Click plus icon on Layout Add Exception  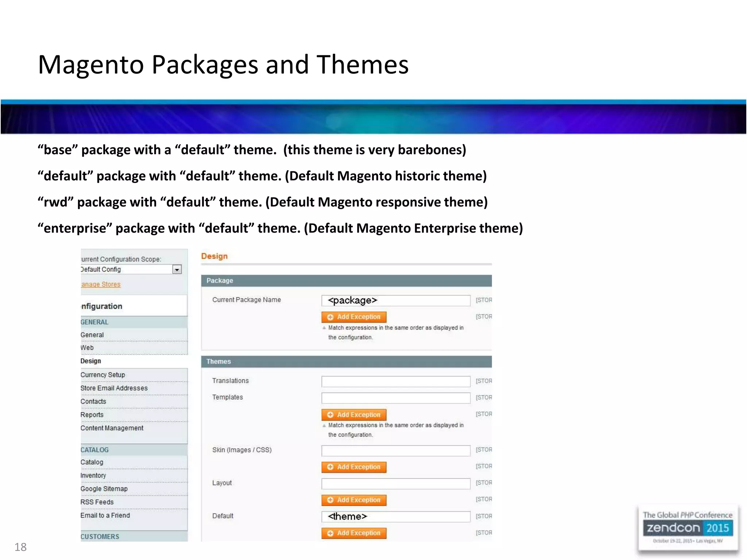click(330, 500)
